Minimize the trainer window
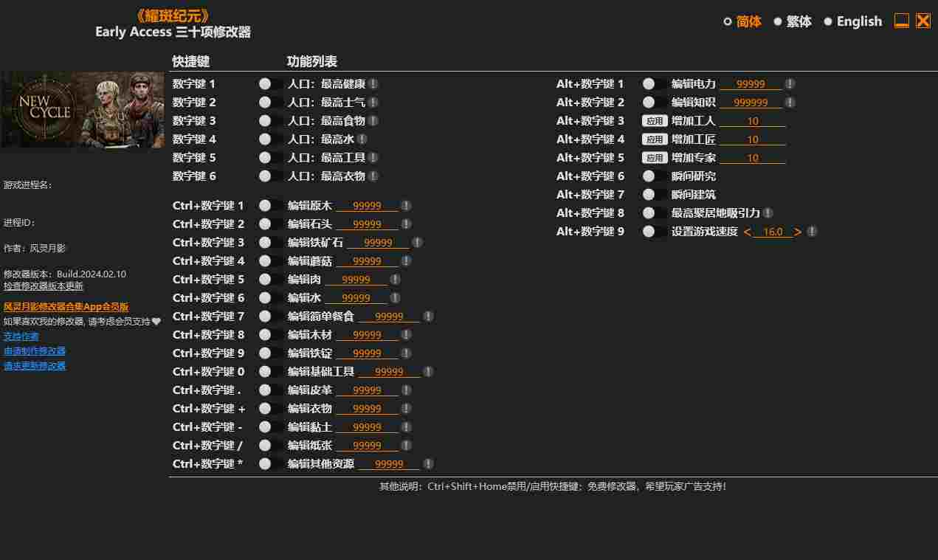Image resolution: width=938 pixels, height=560 pixels. tap(902, 21)
